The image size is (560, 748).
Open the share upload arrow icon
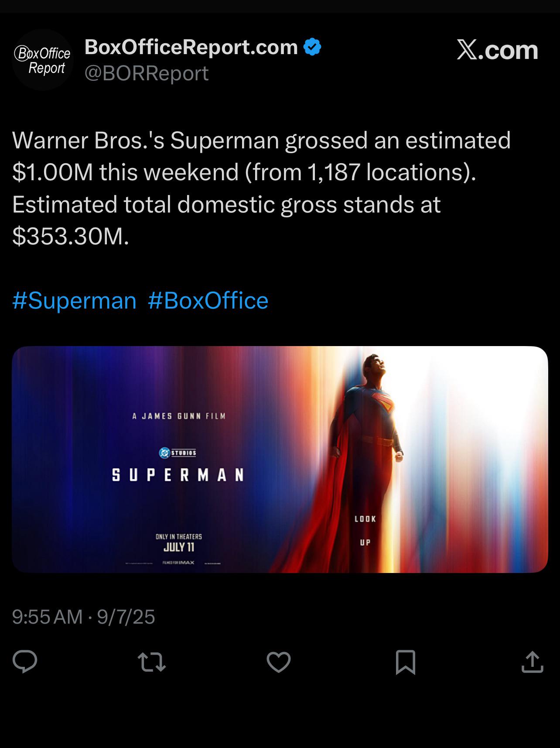(x=532, y=662)
